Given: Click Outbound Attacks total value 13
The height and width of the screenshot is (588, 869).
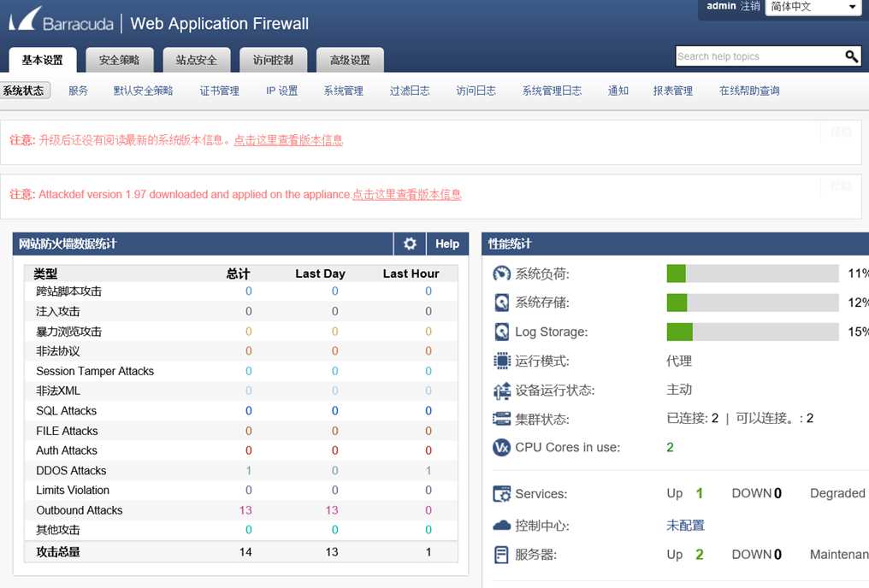Looking at the screenshot, I should [245, 510].
